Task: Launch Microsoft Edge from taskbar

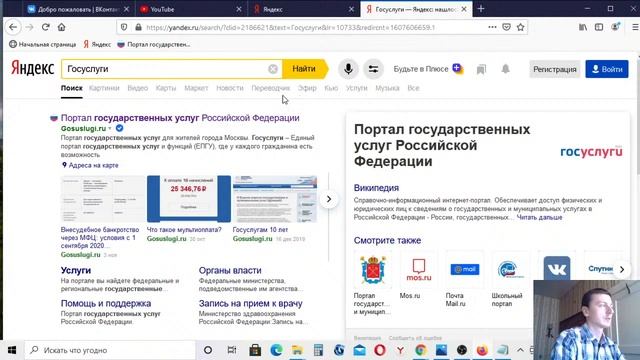Action: point(276,350)
